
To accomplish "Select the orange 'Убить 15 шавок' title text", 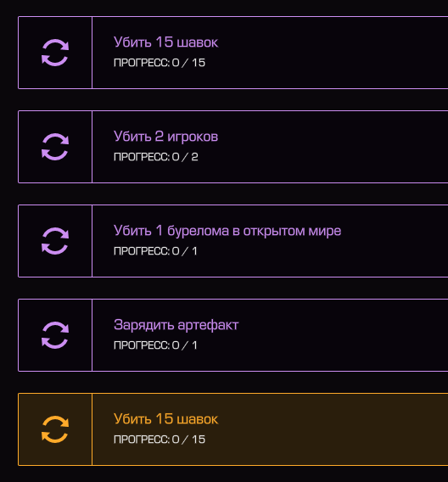I will pos(166,419).
